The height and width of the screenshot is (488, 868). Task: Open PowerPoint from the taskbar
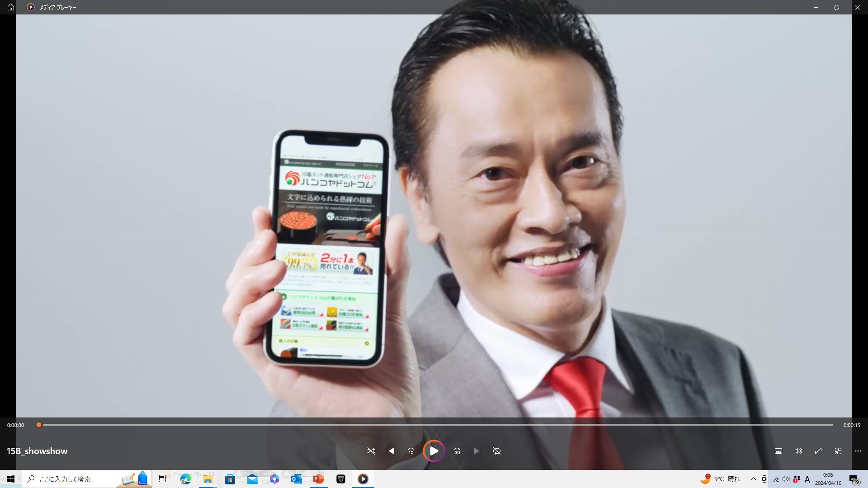319,479
